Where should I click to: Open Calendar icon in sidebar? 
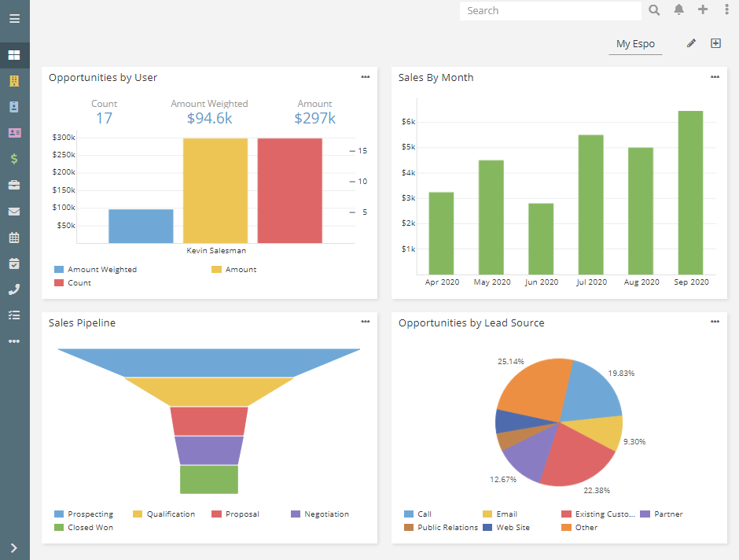[14, 238]
